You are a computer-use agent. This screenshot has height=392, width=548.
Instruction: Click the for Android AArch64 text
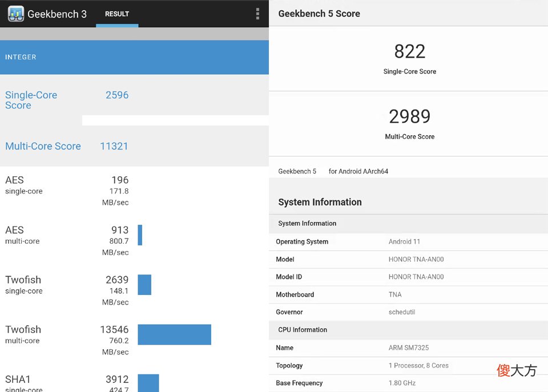point(358,171)
